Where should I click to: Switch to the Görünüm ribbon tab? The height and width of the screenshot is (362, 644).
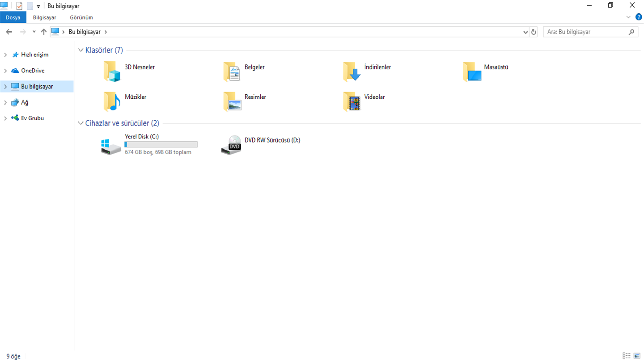pyautogui.click(x=81, y=17)
